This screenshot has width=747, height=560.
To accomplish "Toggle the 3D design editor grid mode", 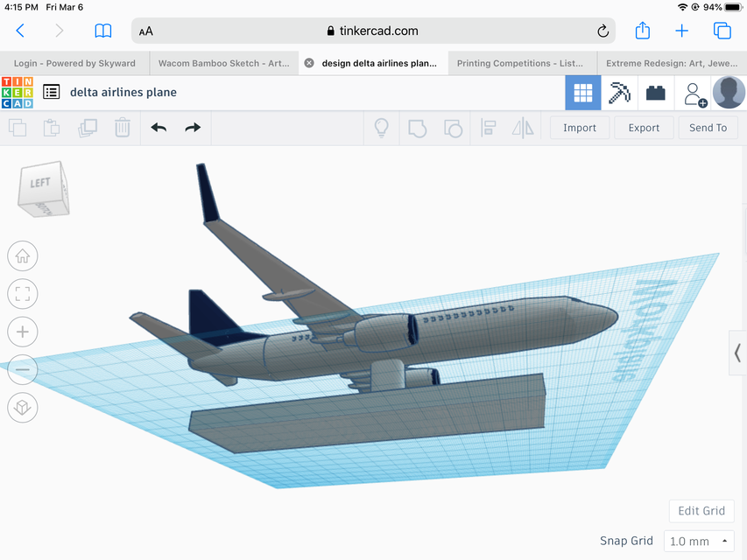I will pos(582,93).
